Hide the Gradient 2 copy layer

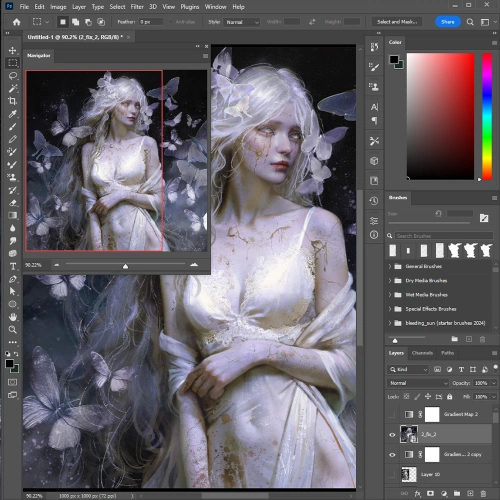(392, 455)
